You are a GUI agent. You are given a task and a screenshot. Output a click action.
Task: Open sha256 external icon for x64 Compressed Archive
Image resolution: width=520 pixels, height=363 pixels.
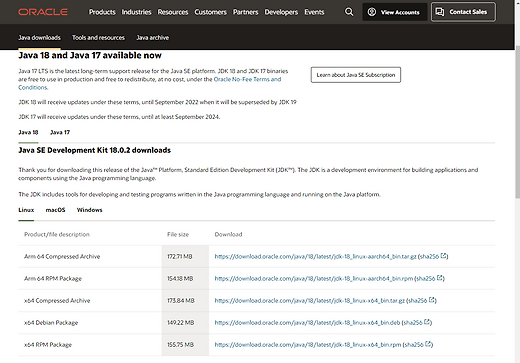[431, 300]
